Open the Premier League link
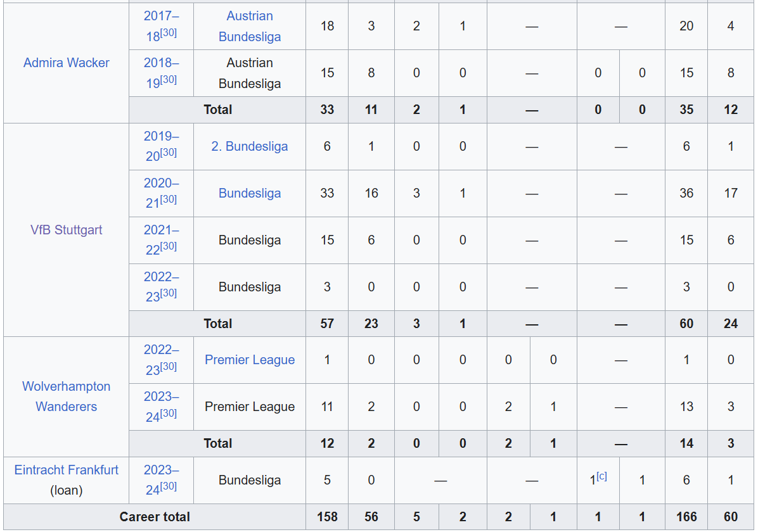 250,360
